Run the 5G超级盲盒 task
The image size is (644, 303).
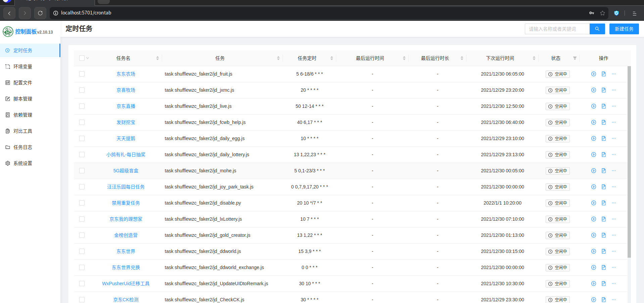click(x=593, y=171)
